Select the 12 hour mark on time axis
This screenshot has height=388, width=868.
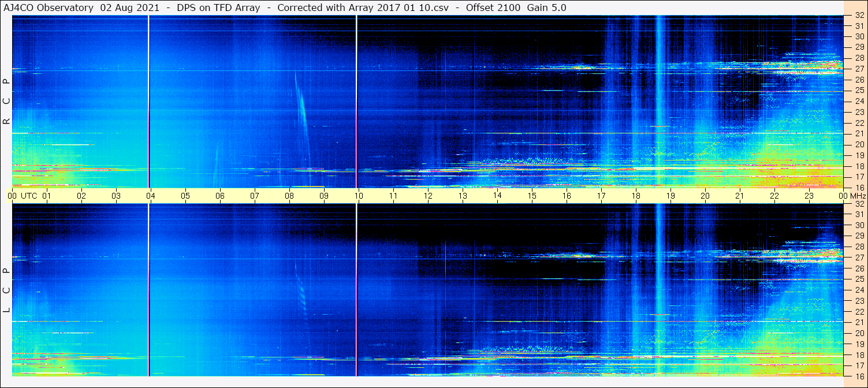pyautogui.click(x=428, y=196)
